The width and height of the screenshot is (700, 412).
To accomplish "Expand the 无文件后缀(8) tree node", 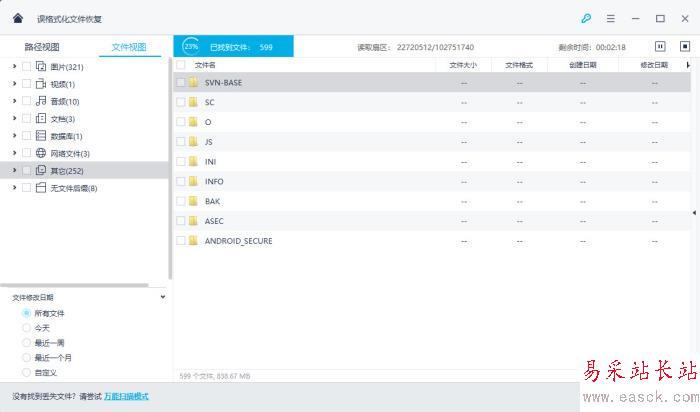I will click(x=14, y=188).
